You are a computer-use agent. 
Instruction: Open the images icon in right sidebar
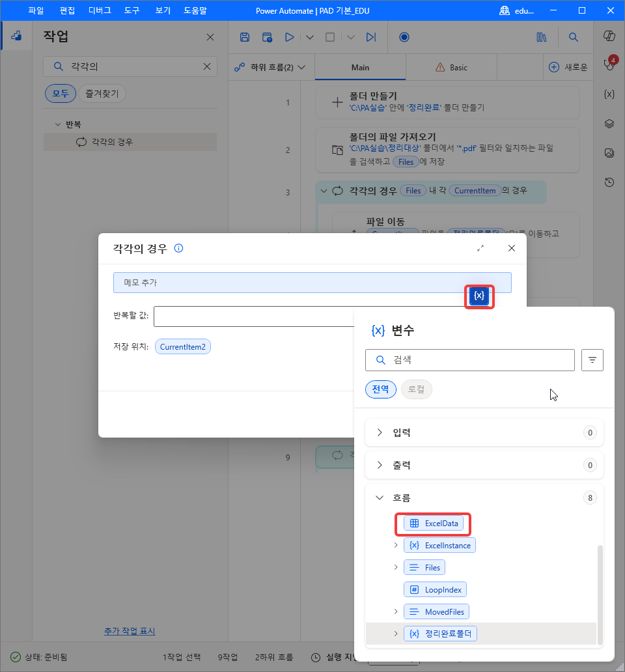tap(609, 152)
